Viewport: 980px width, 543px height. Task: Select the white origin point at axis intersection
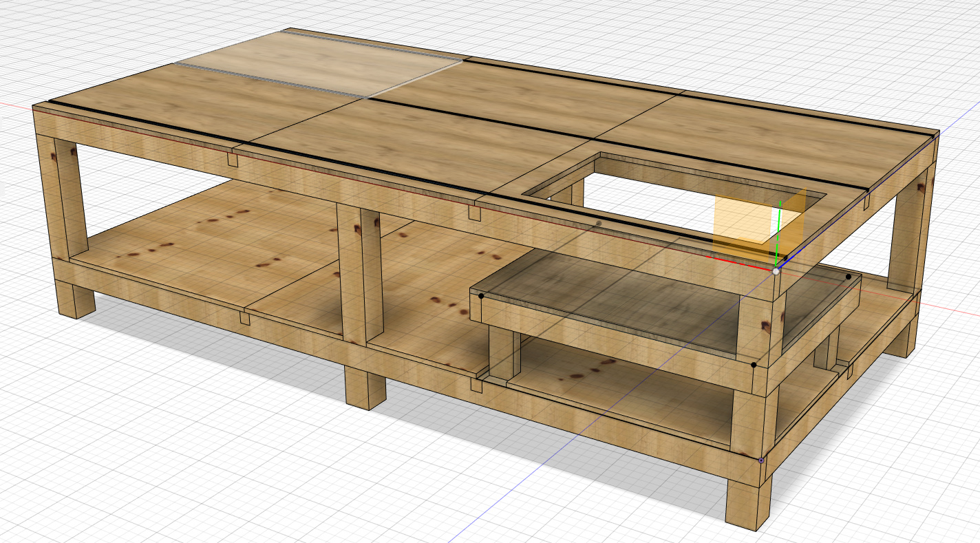776,271
